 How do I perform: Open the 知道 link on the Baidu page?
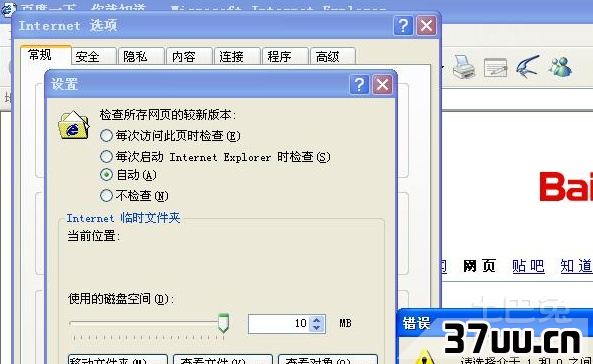point(576,266)
